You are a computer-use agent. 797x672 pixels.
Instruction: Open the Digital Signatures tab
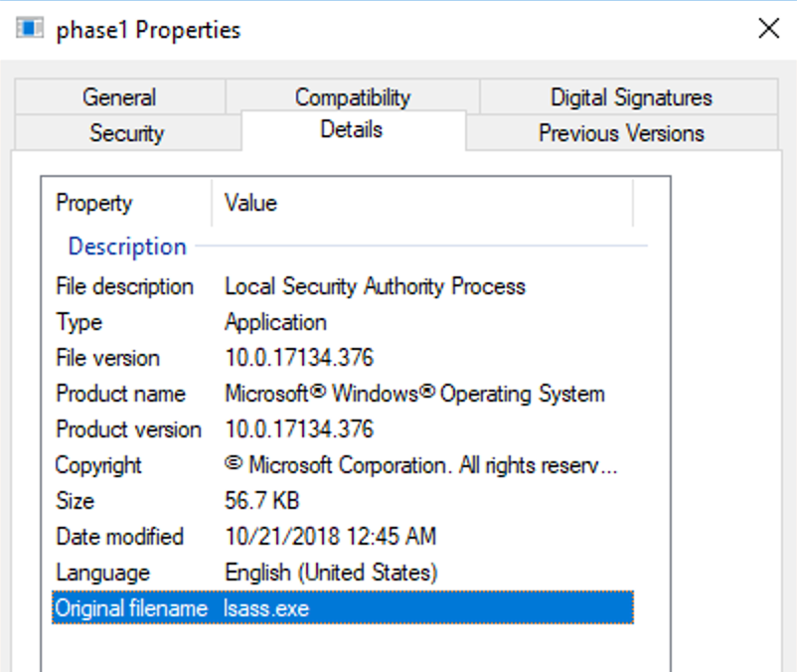tap(630, 97)
